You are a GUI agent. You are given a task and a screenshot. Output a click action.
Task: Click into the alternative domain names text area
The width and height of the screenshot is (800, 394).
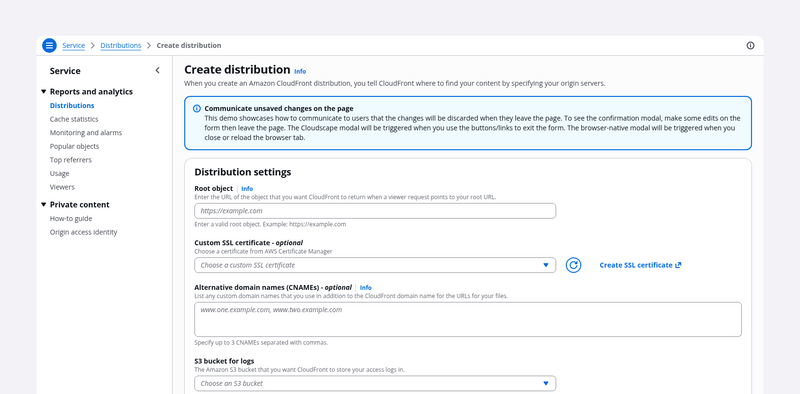(468, 319)
